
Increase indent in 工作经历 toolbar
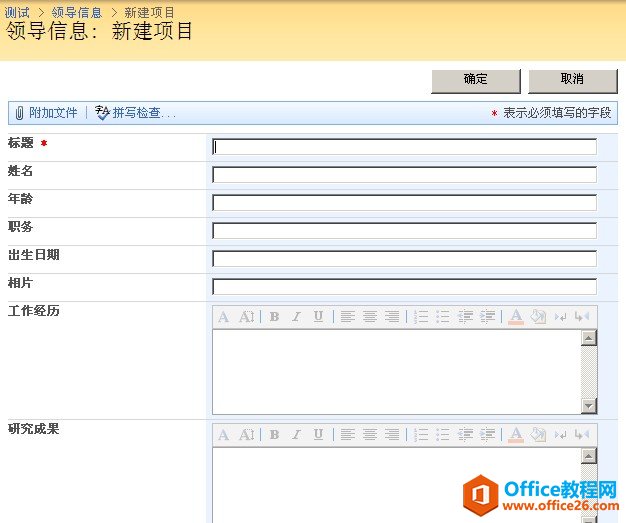[487, 317]
